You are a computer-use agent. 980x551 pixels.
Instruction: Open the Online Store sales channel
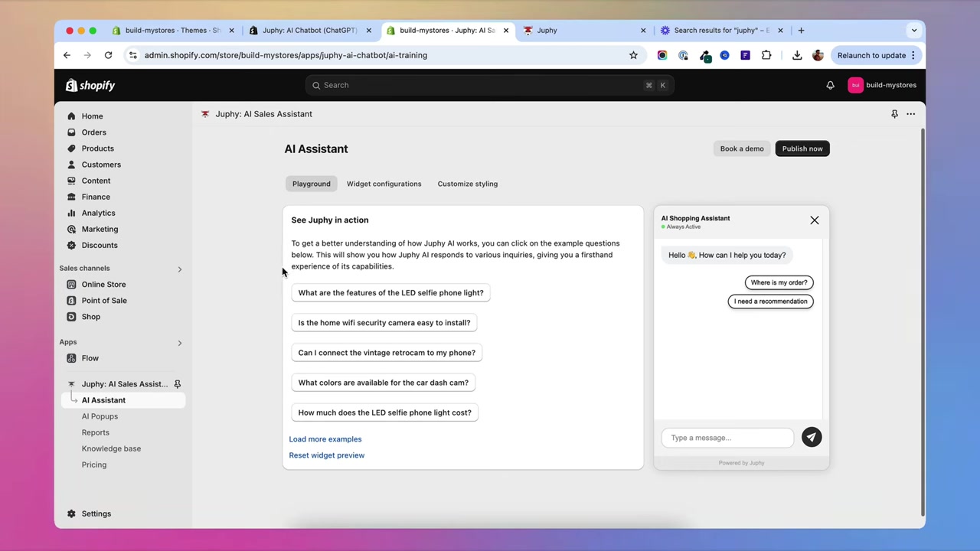(103, 284)
